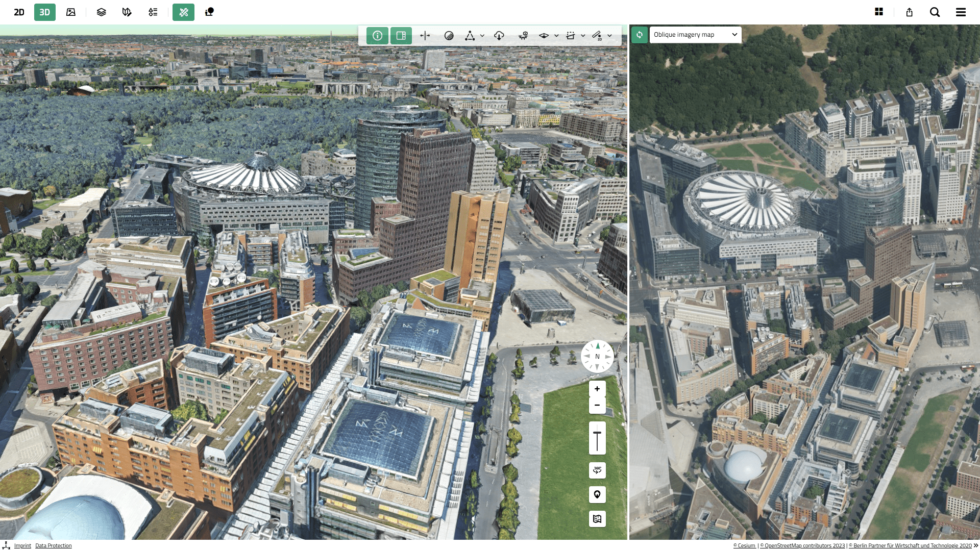
Task: Zoom in with the plus button
Action: tap(597, 389)
